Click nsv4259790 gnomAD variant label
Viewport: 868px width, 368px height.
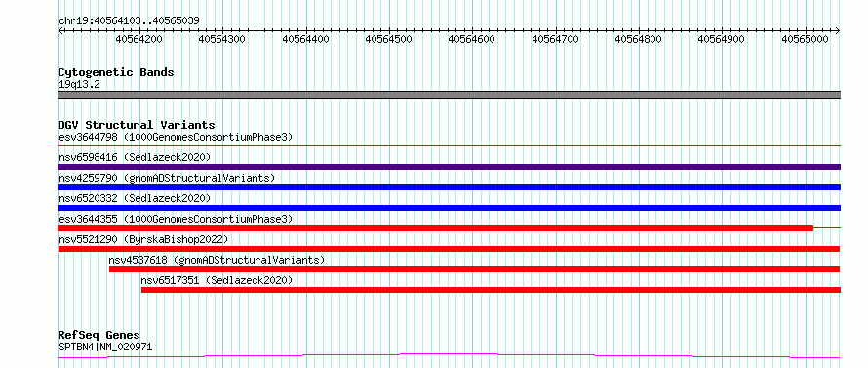coord(167,178)
